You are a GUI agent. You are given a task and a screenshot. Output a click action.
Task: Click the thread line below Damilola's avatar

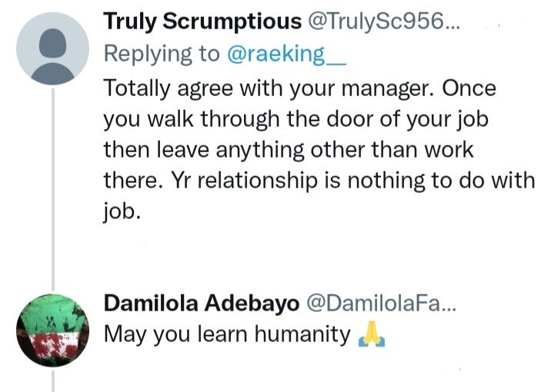click(52, 380)
